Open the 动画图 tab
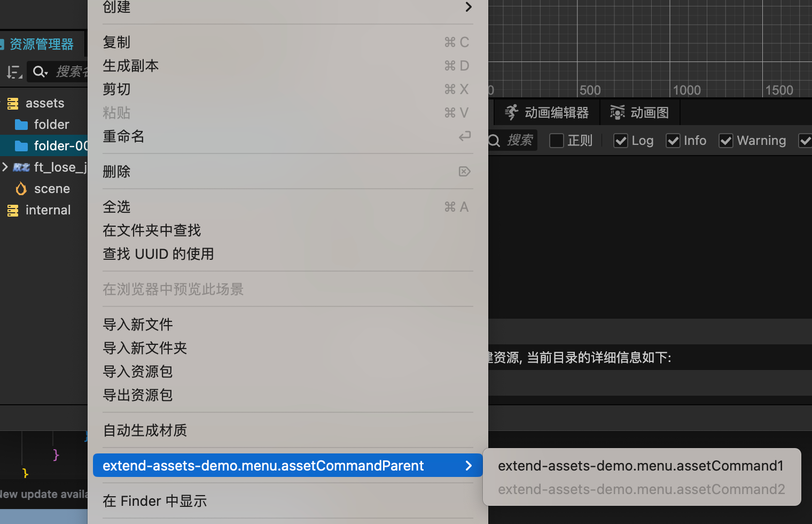 (640, 113)
